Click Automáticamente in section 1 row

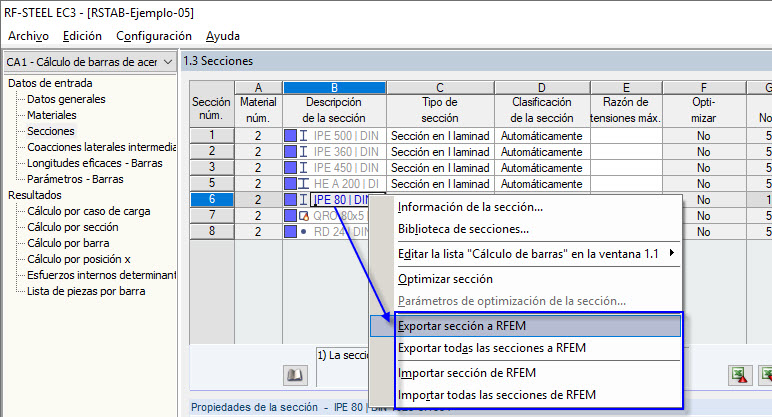point(542,135)
